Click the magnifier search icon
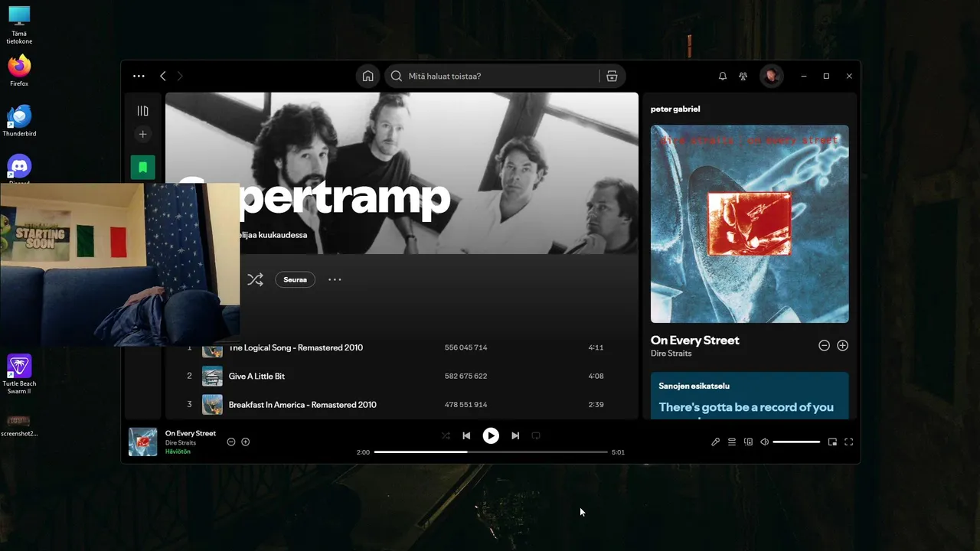980x551 pixels. 396,76
